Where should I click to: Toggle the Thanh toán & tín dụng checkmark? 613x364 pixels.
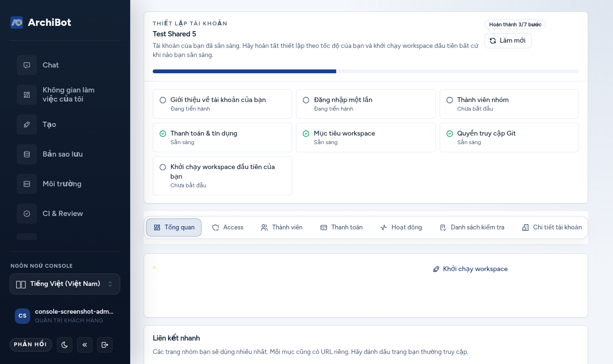point(163,134)
